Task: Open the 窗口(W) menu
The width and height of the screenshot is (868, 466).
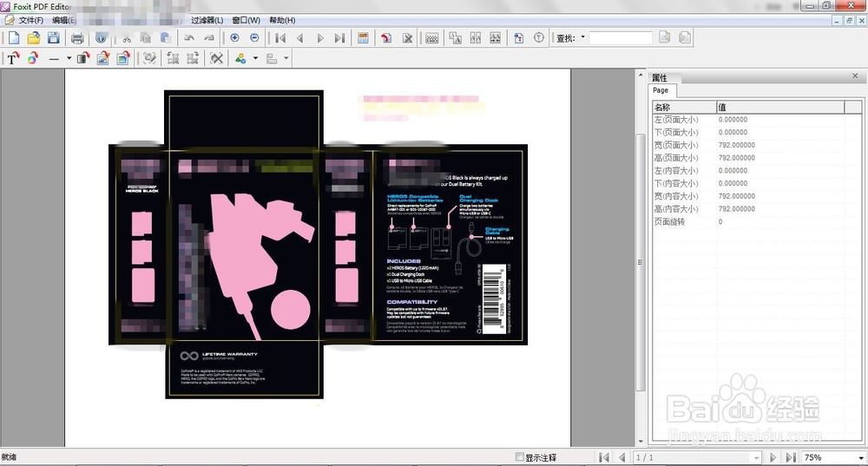Action: tap(247, 21)
